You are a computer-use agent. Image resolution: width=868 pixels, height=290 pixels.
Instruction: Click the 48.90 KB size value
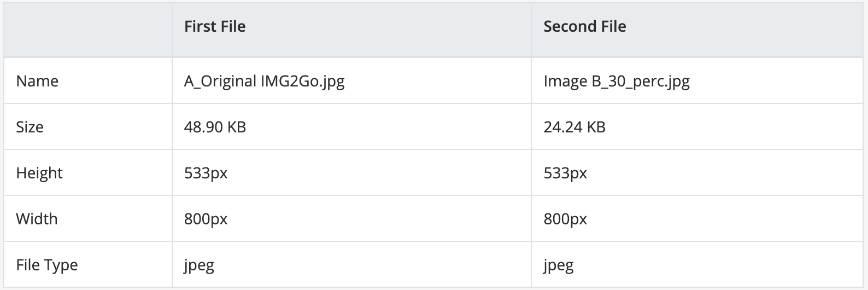pyautogui.click(x=215, y=127)
